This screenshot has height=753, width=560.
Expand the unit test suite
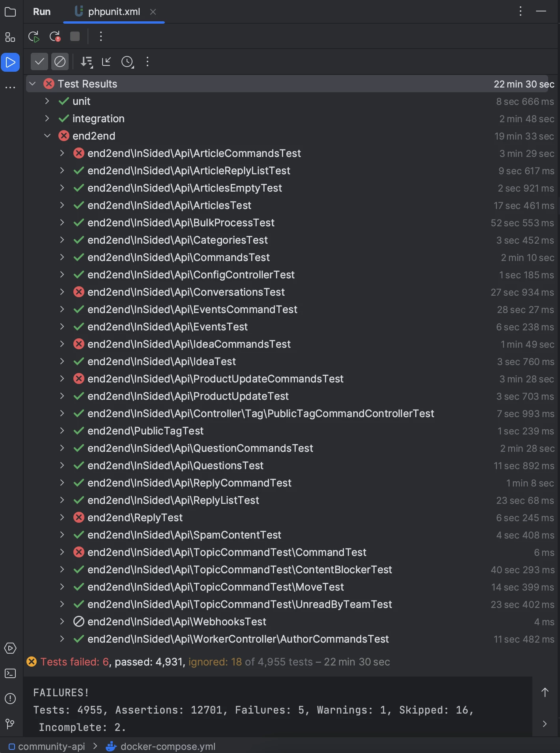click(47, 101)
